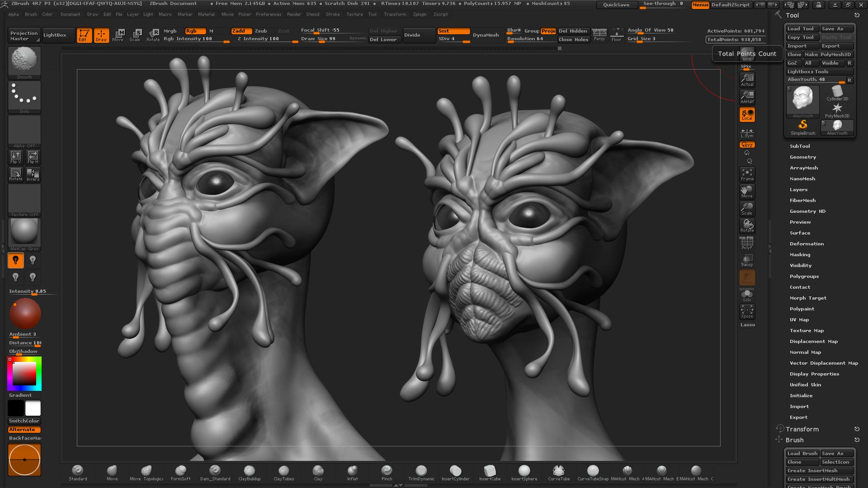Toggle Solo mode

click(747, 295)
